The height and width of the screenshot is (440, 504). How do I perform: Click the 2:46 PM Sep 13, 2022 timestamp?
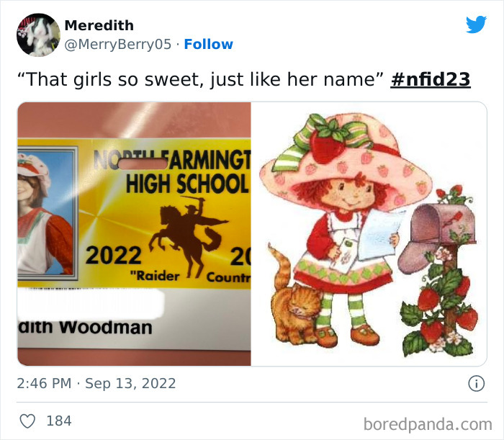[x=96, y=383]
